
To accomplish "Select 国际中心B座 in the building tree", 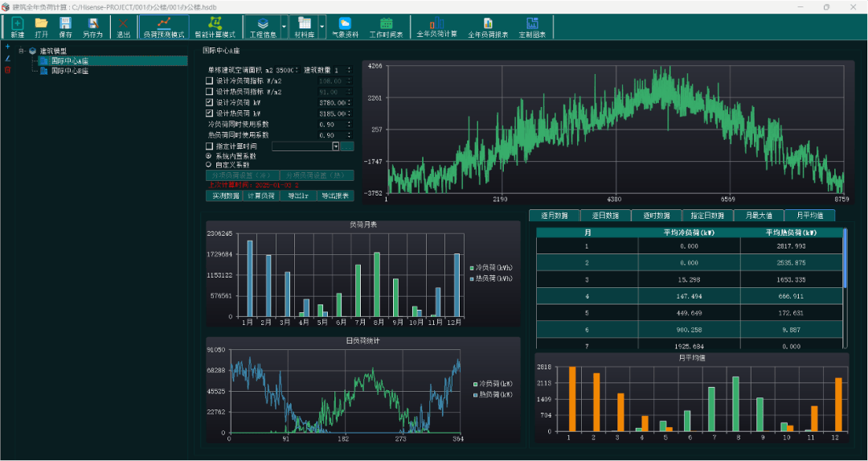I will (68, 71).
